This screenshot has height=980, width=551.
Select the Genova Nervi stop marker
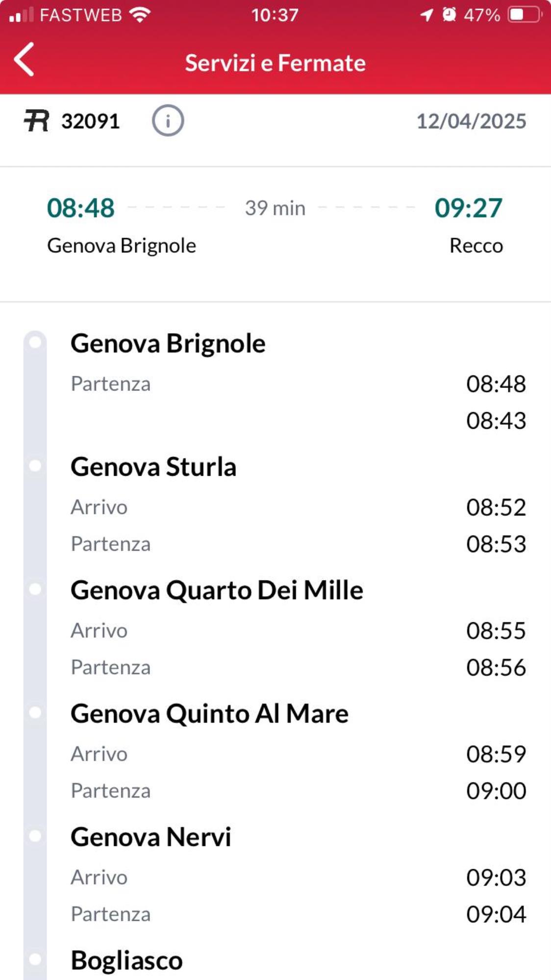tap(35, 835)
